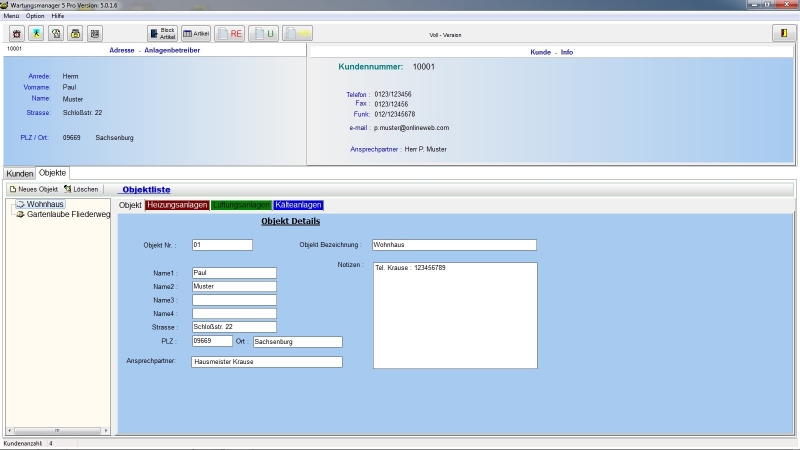Click the object Strasse input field
Image resolution: width=800 pixels, height=450 pixels.
pos(234,327)
